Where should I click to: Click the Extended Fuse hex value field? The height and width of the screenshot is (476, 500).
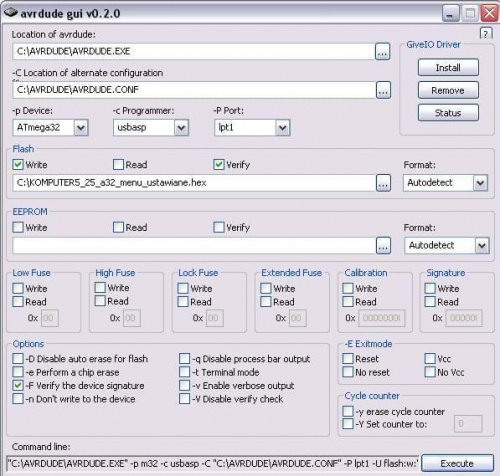tap(298, 318)
